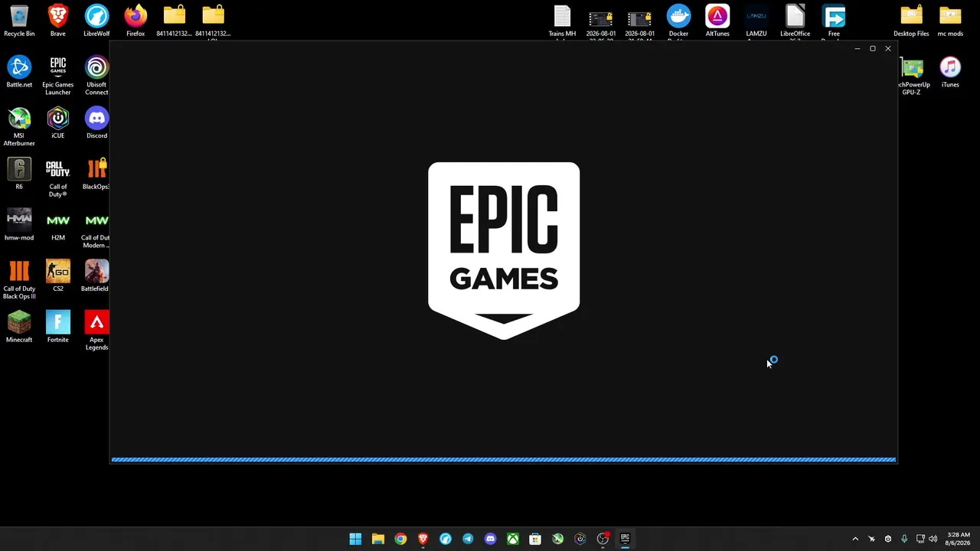Select the Brave browser desktop shortcut

click(58, 21)
